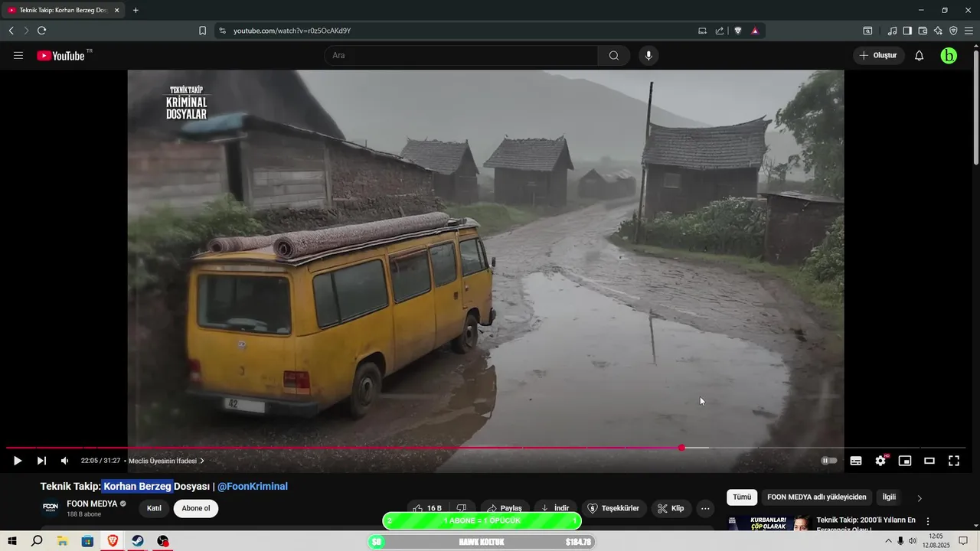Bookmark this page in browser
This screenshot has width=980, height=551.
pyautogui.click(x=202, y=31)
